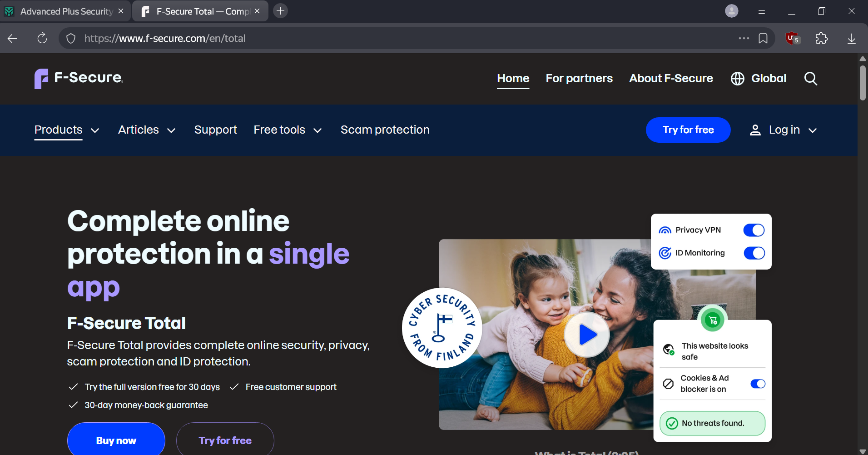
Task: Go to Scam protection page
Action: point(385,130)
